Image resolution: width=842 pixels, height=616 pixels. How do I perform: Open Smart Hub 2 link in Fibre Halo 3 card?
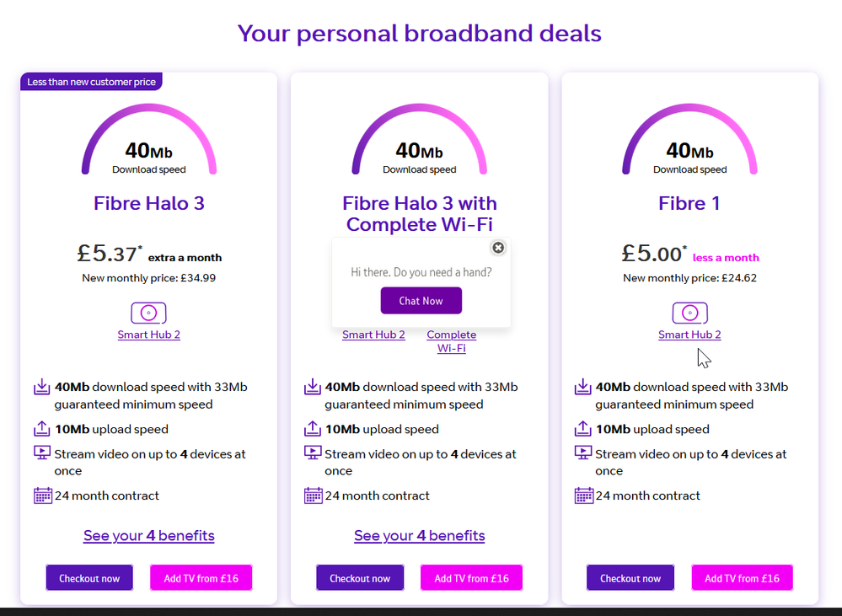coord(149,335)
